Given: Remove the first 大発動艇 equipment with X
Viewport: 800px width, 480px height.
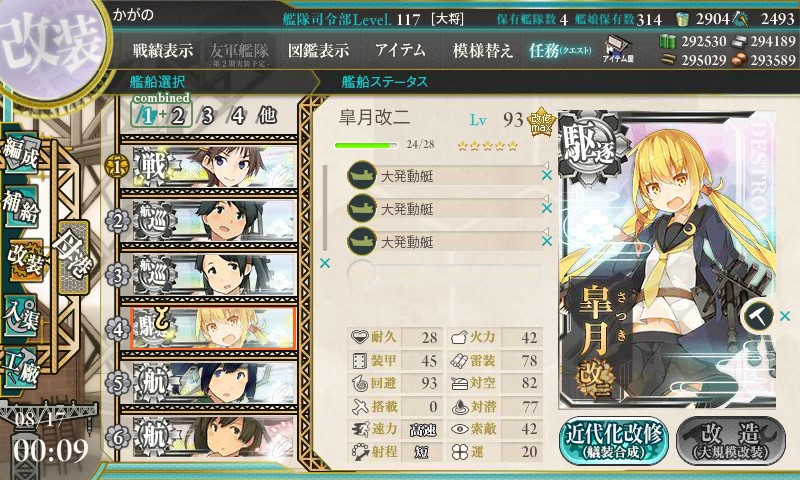Looking at the screenshot, I should 547,175.
